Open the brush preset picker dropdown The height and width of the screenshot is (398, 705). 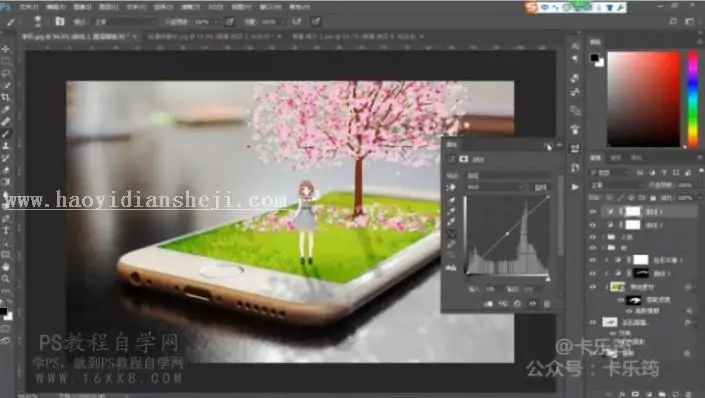(x=38, y=22)
